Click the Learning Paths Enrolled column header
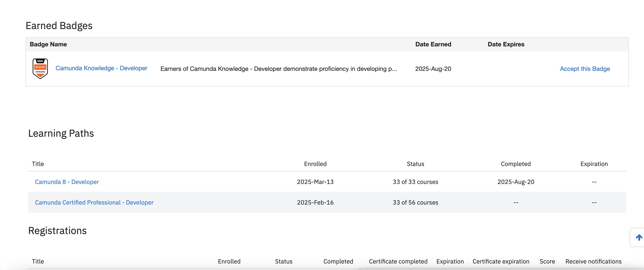Image resolution: width=644 pixels, height=270 pixels. click(315, 164)
